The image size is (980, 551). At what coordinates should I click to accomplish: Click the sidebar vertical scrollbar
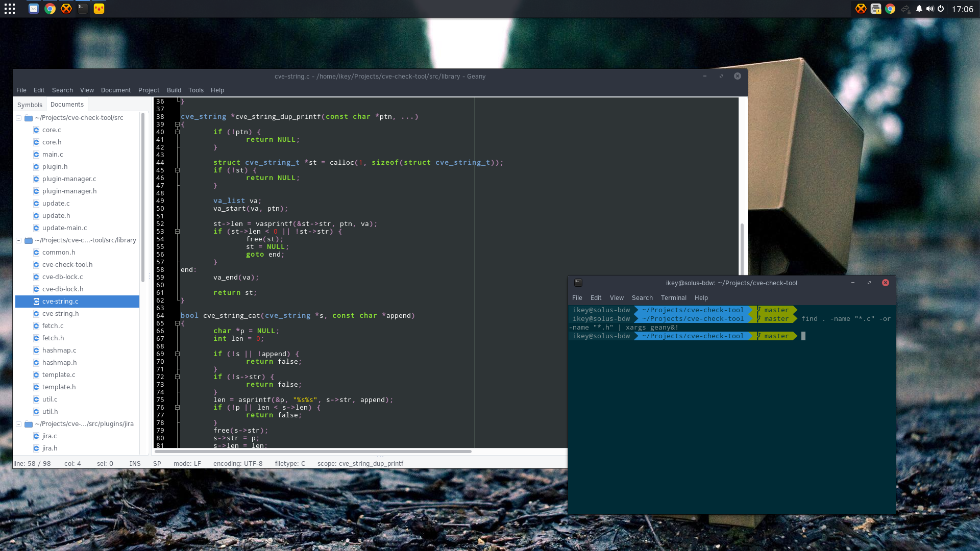click(143, 197)
